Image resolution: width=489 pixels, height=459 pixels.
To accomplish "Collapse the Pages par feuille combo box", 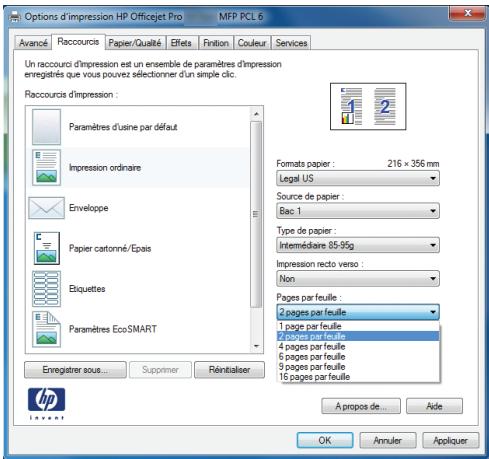I will pos(358,312).
